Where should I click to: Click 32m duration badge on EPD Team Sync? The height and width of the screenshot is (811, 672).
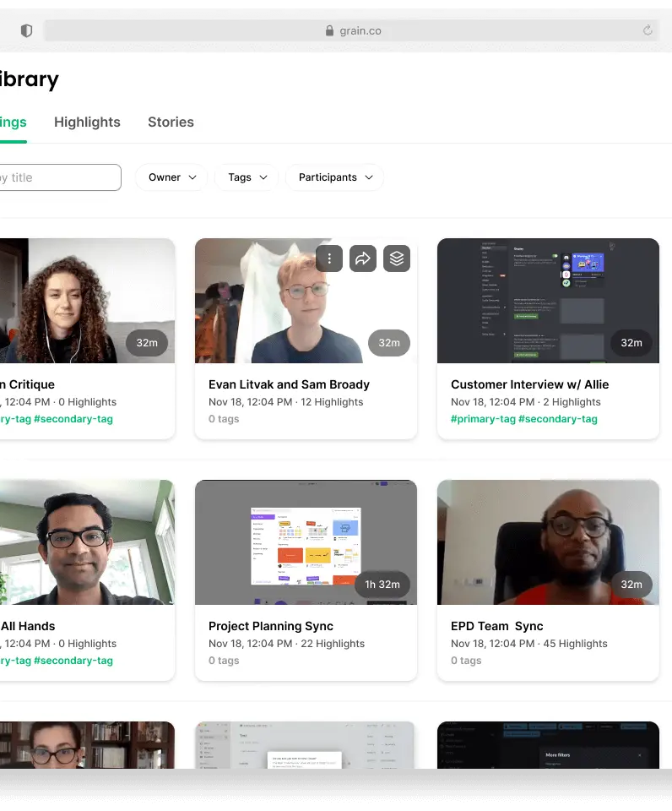(x=631, y=585)
